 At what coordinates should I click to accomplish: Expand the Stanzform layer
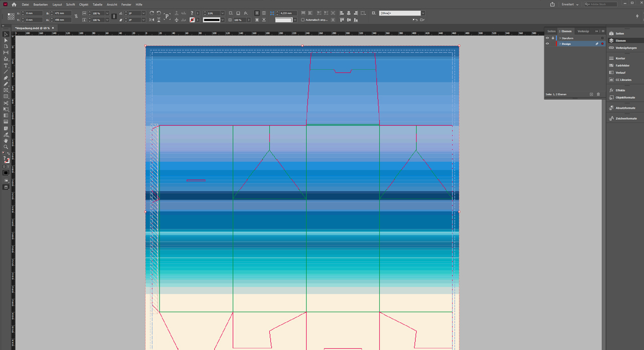pos(560,38)
